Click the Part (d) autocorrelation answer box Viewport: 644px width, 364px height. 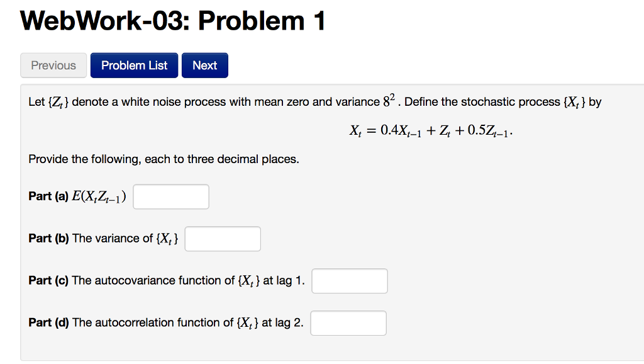coord(348,323)
